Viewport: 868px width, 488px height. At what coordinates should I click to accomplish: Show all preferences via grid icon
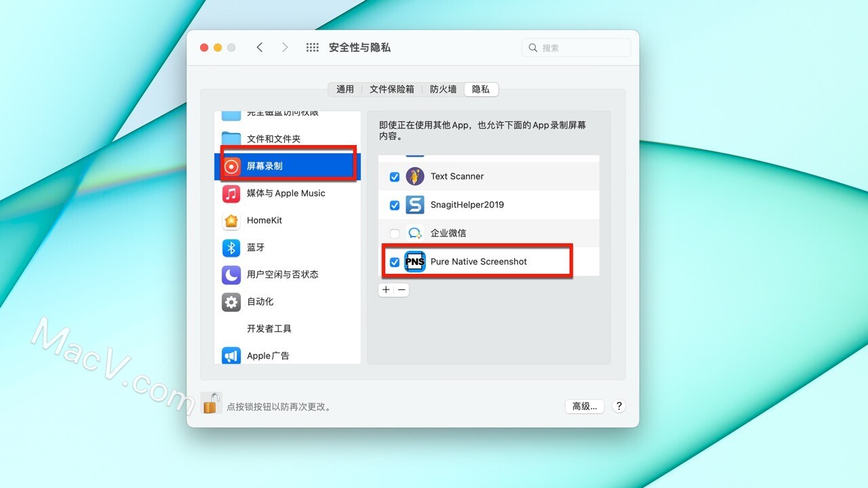point(313,47)
